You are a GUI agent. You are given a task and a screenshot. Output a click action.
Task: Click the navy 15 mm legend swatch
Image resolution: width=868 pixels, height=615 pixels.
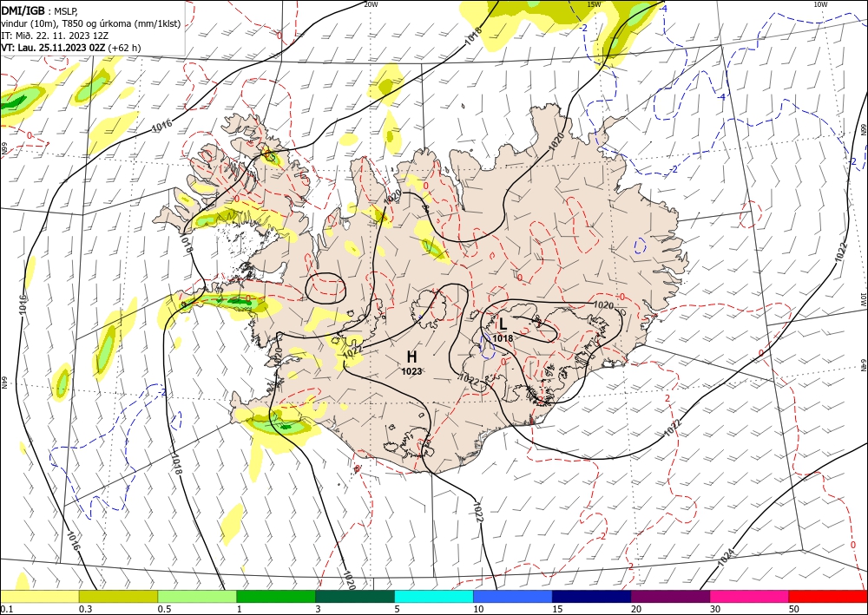point(592,596)
